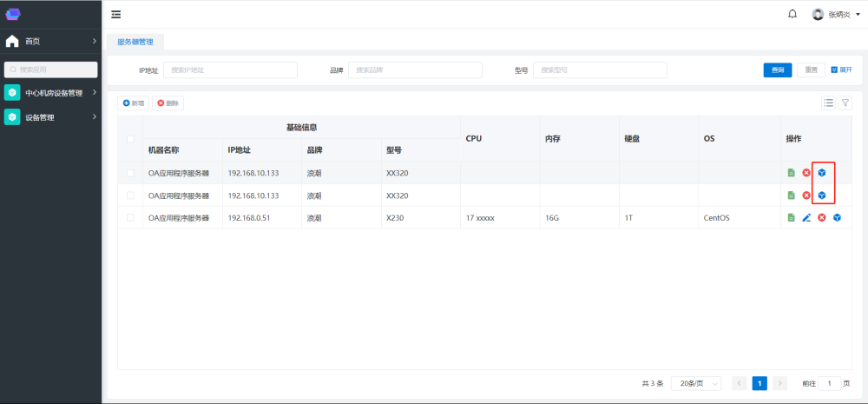The image size is (868, 404).
Task: Click the blue 查询 search button
Action: coord(777,70)
